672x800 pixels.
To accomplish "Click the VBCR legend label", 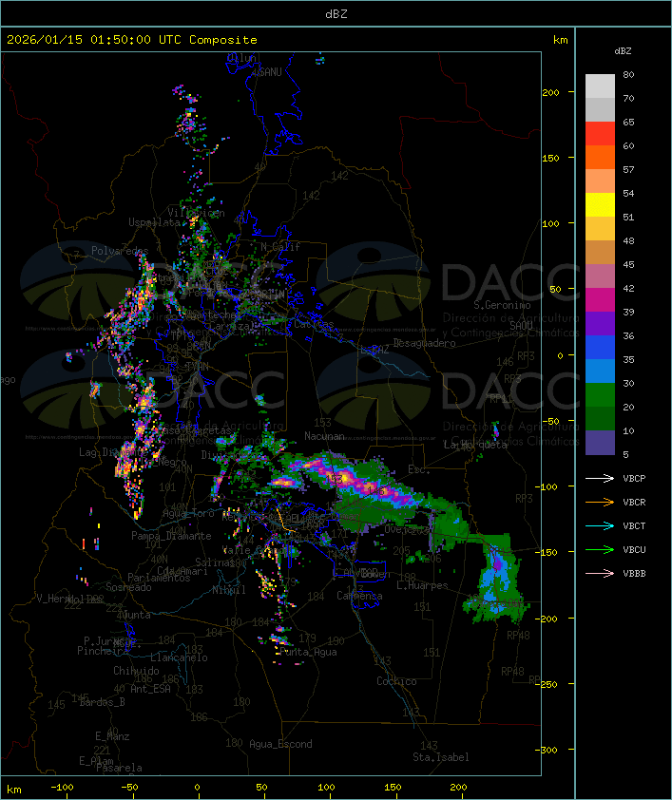I will (x=634, y=502).
